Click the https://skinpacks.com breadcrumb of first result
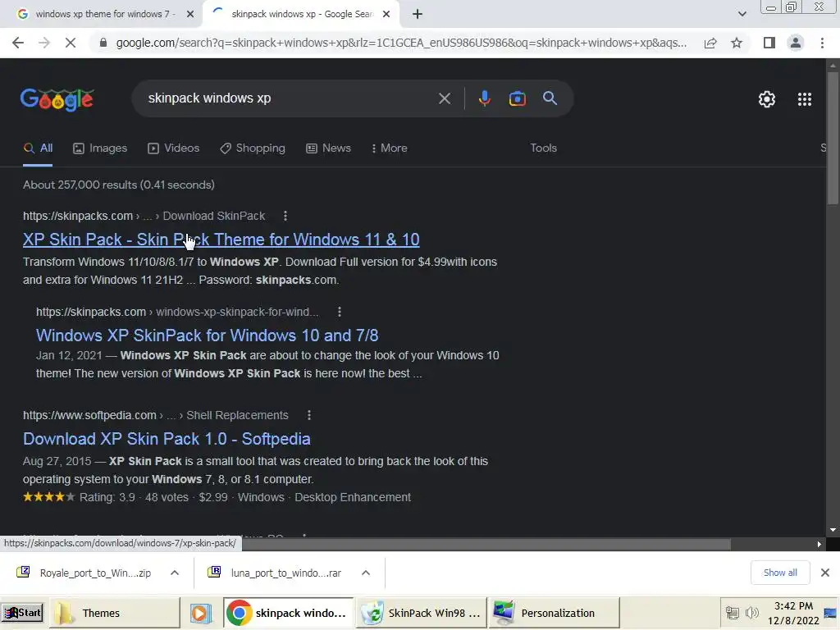The height and width of the screenshot is (630, 840). click(x=78, y=216)
